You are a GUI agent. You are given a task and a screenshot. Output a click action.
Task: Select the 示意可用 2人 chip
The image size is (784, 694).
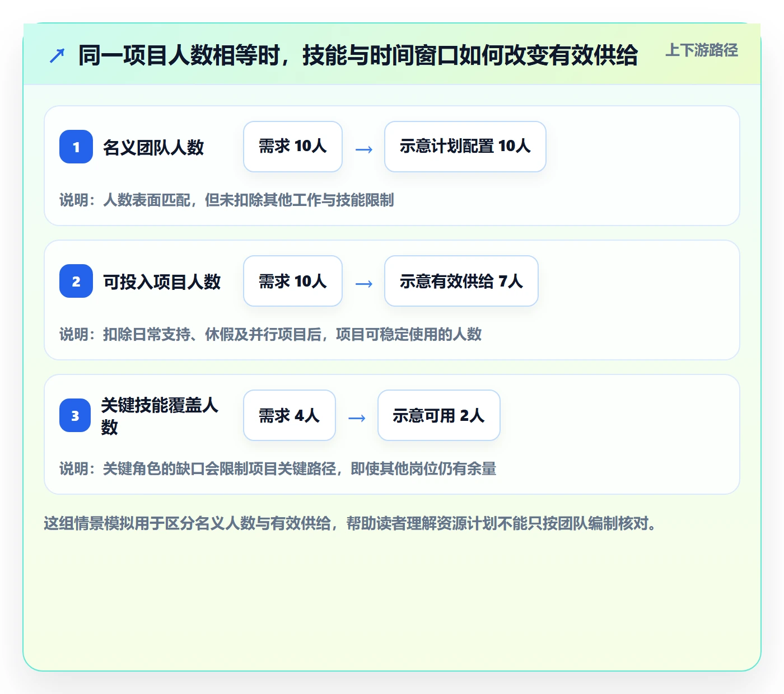point(439,415)
